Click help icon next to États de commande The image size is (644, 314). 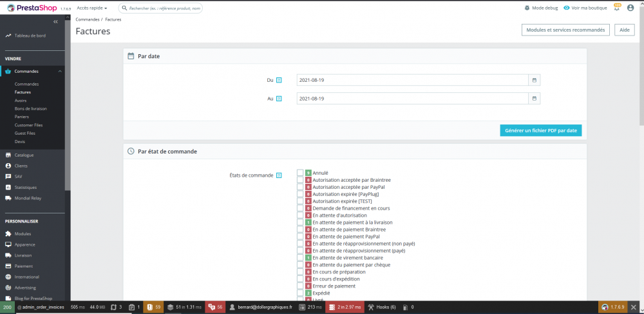click(279, 175)
